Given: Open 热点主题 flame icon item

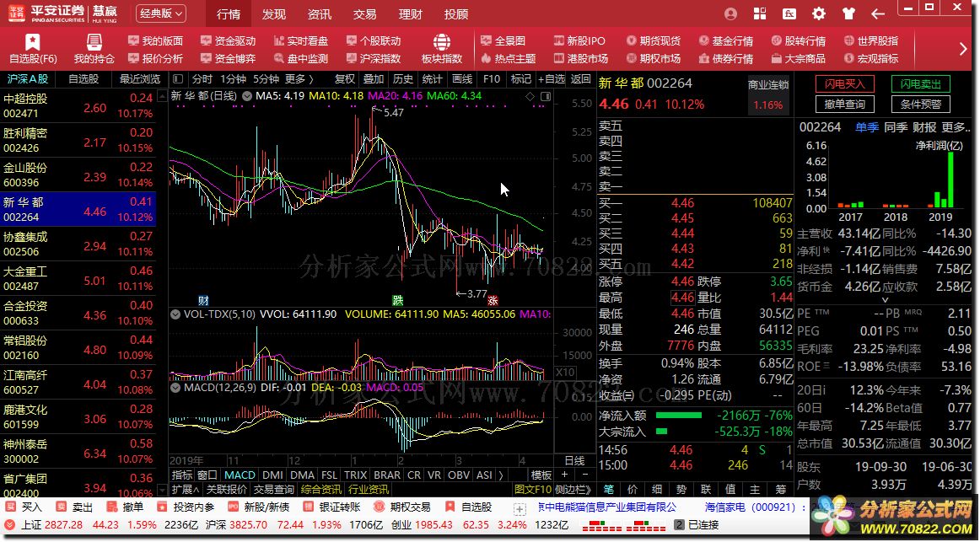Looking at the screenshot, I should coord(508,58).
